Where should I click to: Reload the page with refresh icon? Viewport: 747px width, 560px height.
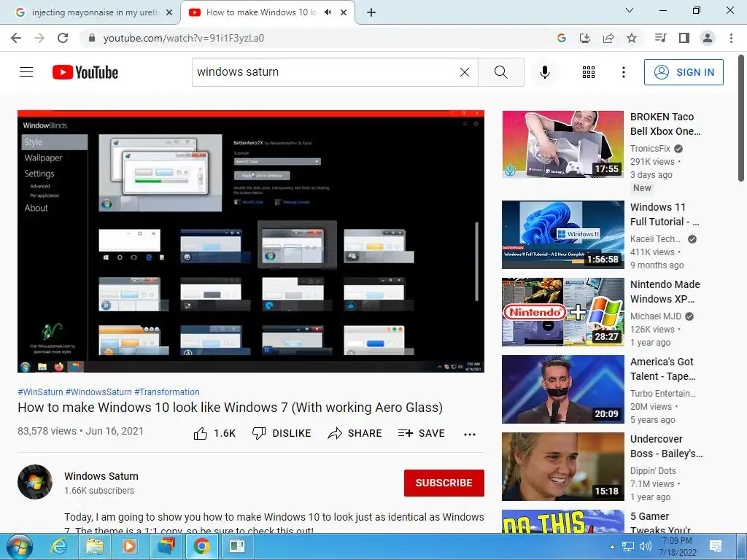(x=63, y=38)
